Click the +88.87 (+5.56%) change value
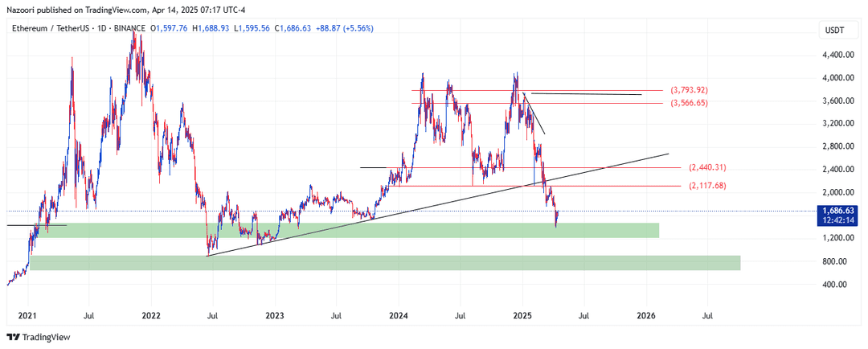This screenshot has width=868, height=349. point(345,28)
